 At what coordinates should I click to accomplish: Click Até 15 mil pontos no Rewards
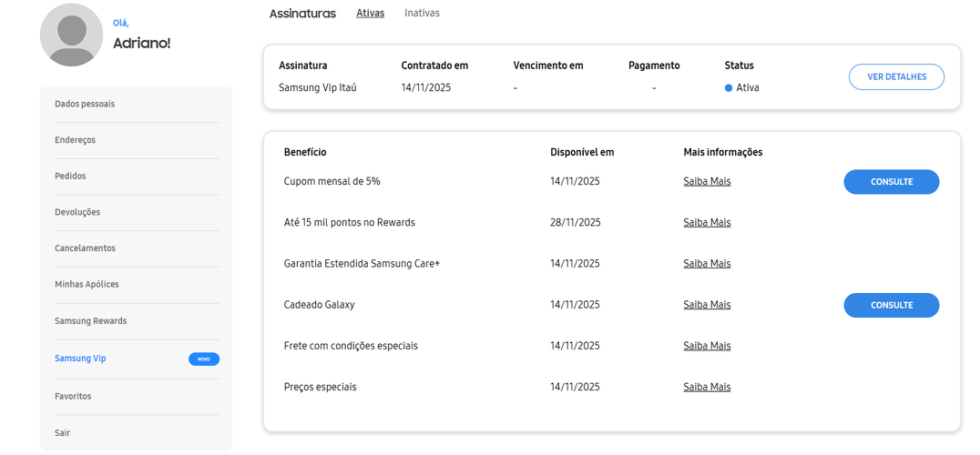350,223
